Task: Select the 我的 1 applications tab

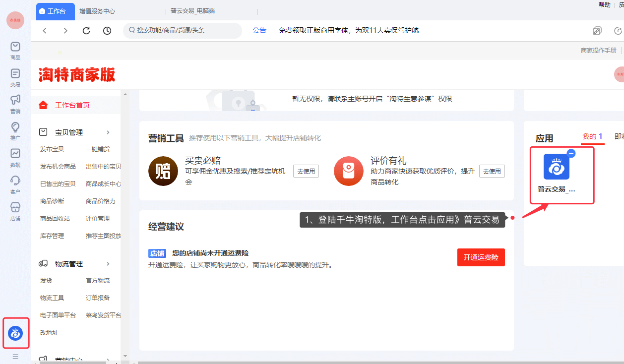Action: pyautogui.click(x=592, y=137)
